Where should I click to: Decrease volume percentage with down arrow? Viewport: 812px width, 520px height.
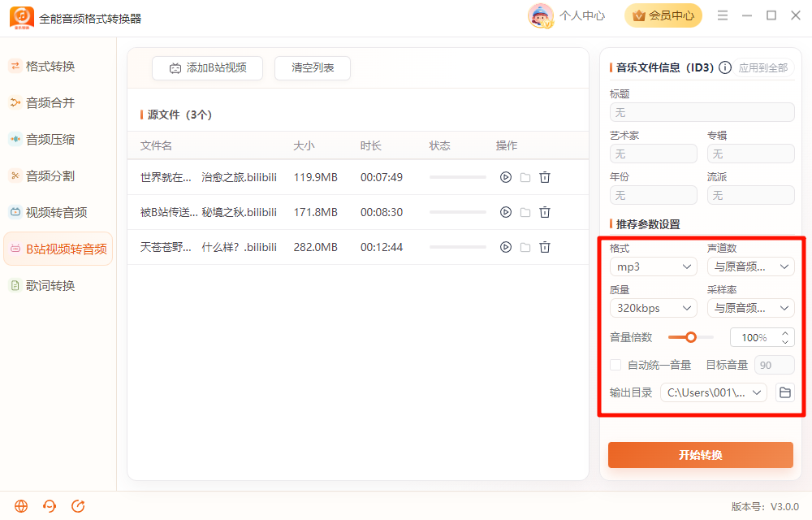[785, 342]
